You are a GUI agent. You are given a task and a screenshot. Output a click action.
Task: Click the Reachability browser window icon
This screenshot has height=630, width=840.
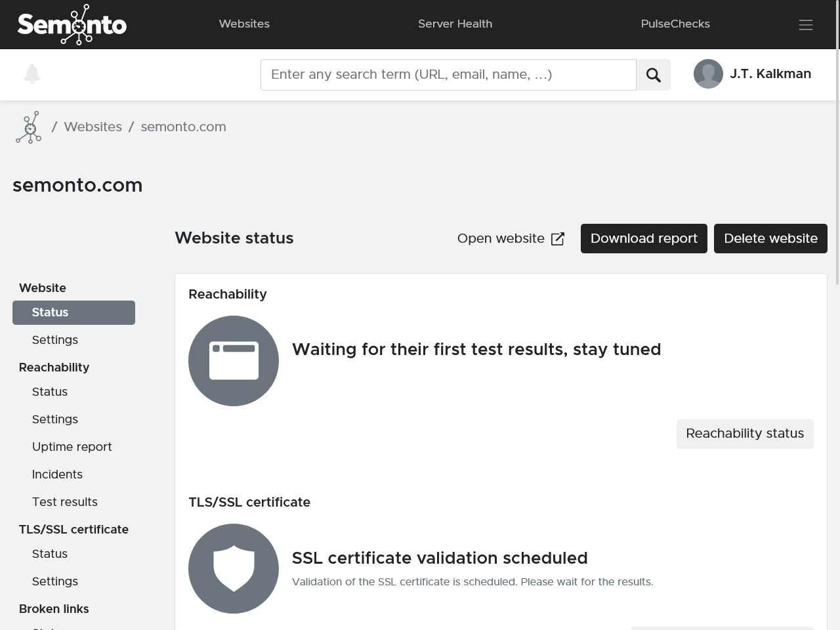[x=234, y=361]
